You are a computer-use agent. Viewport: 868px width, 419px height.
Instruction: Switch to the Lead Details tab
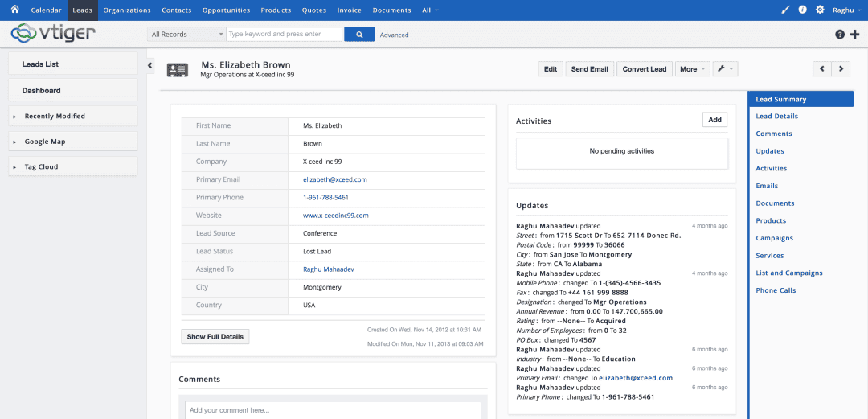point(776,117)
